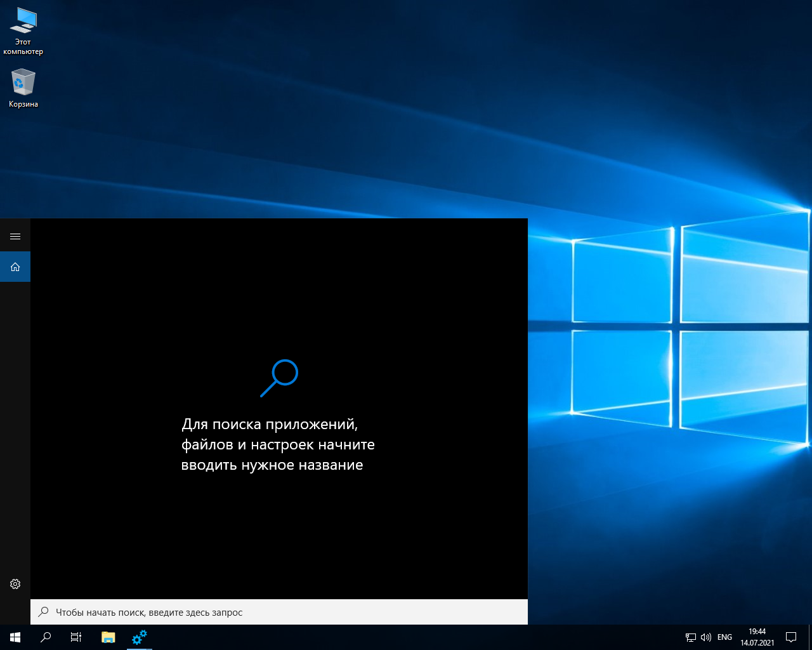Open the Этот компьютер desktop icon
The width and height of the screenshot is (812, 650).
tap(23, 31)
